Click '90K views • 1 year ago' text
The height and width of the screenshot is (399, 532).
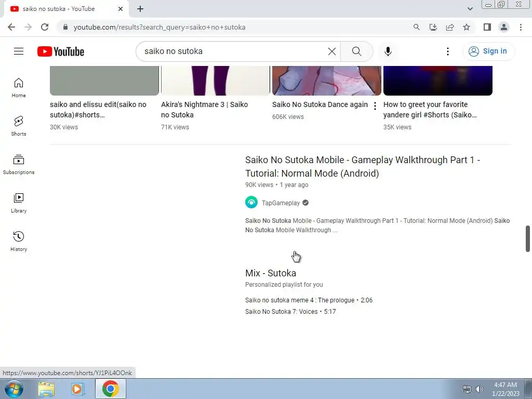coord(276,185)
